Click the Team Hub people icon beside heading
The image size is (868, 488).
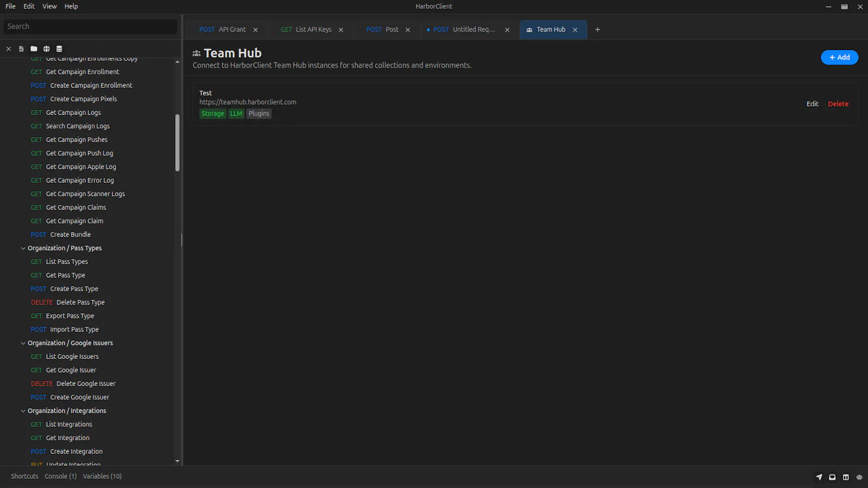196,53
